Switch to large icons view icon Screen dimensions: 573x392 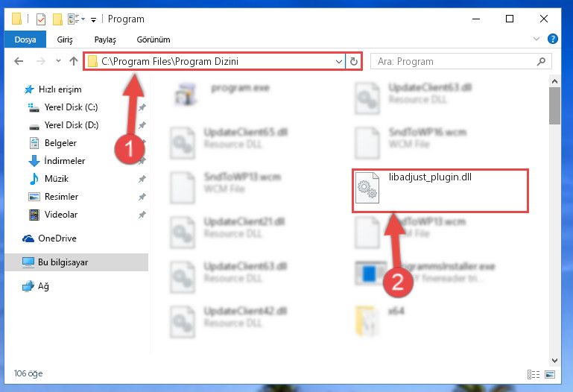(x=550, y=374)
